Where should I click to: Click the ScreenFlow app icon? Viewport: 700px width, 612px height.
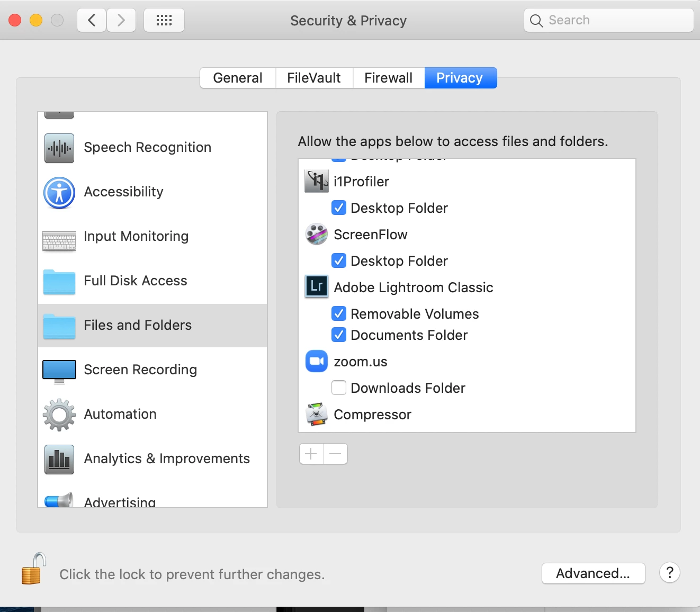(317, 234)
